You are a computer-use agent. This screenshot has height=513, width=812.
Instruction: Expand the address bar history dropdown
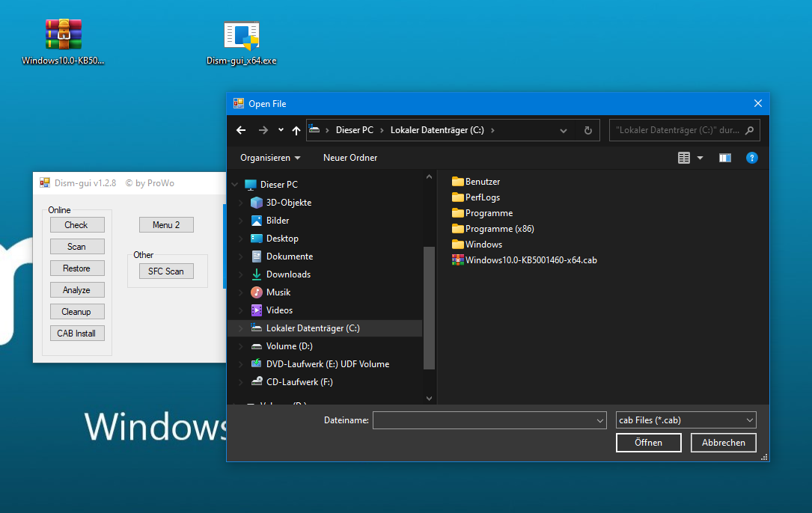(564, 130)
